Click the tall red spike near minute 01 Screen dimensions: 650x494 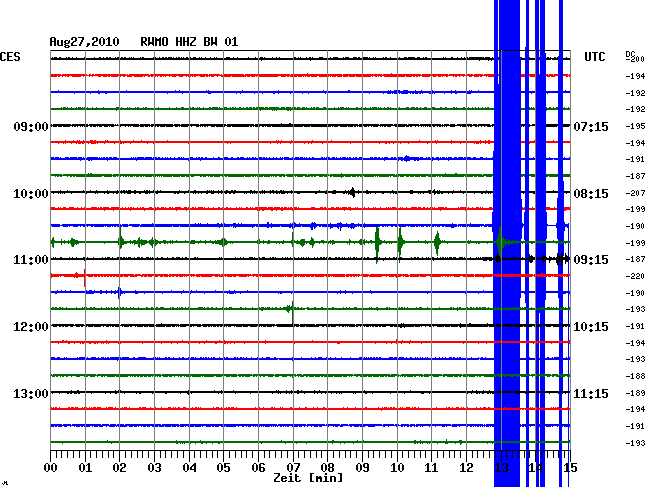(85, 277)
